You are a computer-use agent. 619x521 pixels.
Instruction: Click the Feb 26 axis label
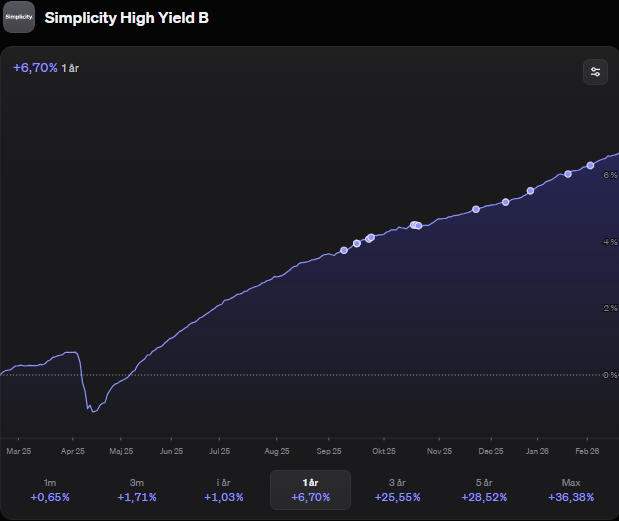pyautogui.click(x=587, y=451)
